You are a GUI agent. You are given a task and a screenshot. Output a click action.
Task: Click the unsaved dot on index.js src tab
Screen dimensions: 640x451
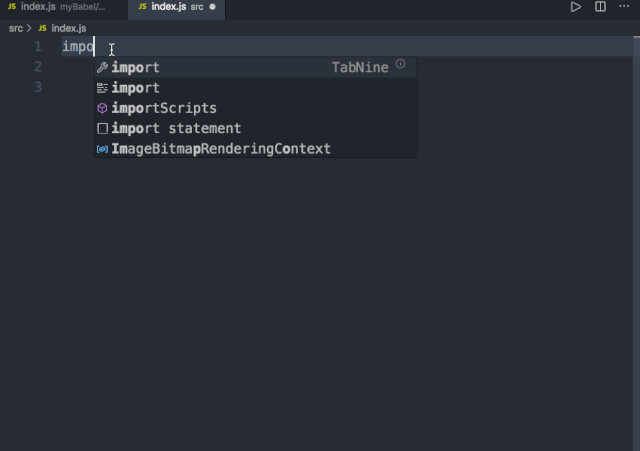click(x=212, y=7)
